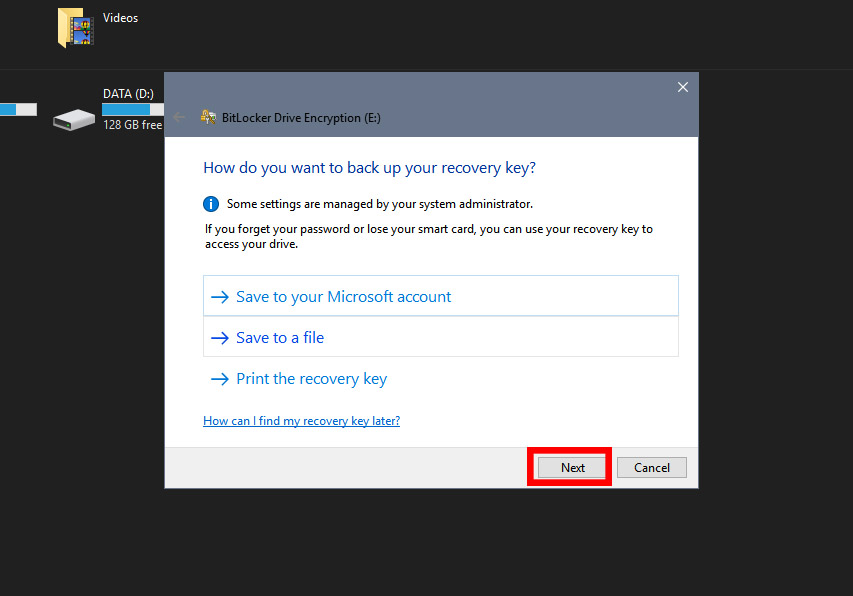This screenshot has height=596, width=853.
Task: Open 'How can I find my recovery key later?' link
Action: (x=301, y=421)
